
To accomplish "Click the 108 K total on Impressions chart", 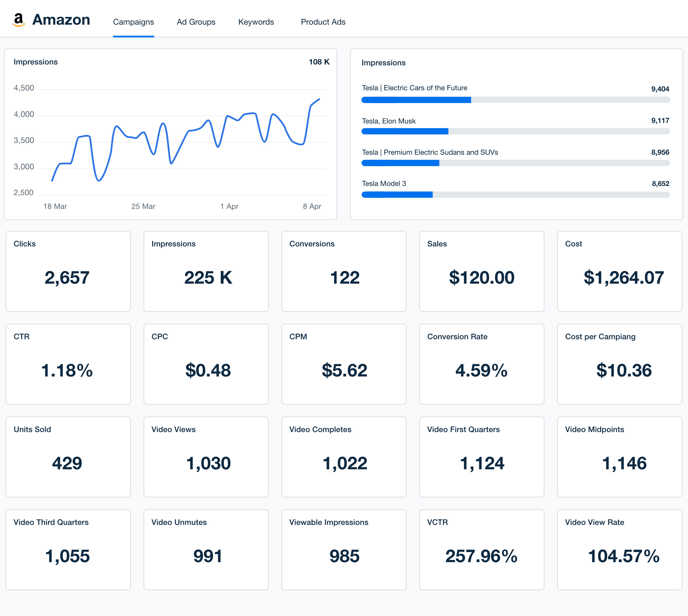I will 319,62.
